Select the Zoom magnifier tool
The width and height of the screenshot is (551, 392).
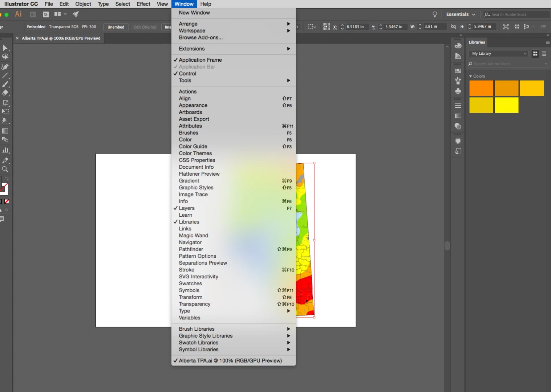tap(5, 169)
